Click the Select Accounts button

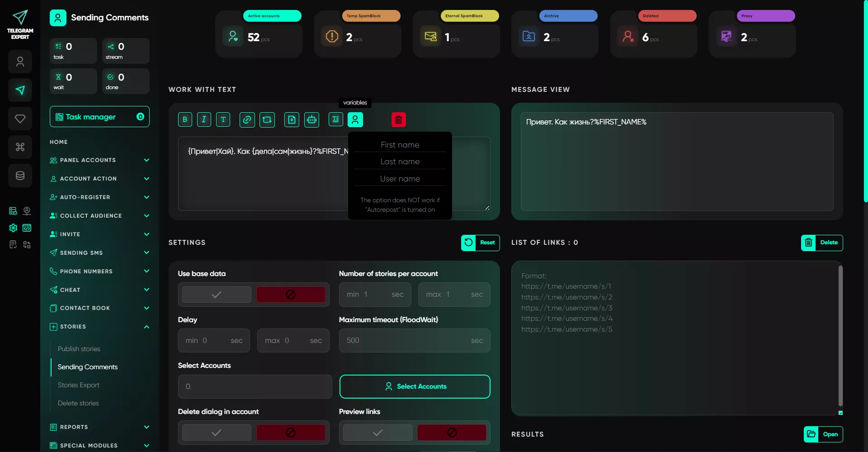pyautogui.click(x=415, y=386)
